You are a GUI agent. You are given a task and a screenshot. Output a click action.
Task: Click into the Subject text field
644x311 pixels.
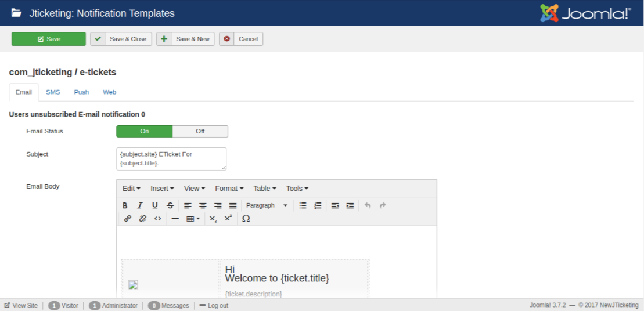171,159
